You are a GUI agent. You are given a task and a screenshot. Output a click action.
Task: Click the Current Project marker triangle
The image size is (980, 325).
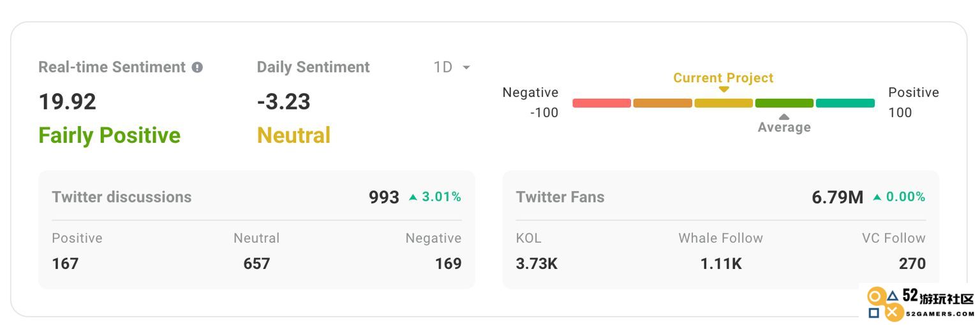724,90
